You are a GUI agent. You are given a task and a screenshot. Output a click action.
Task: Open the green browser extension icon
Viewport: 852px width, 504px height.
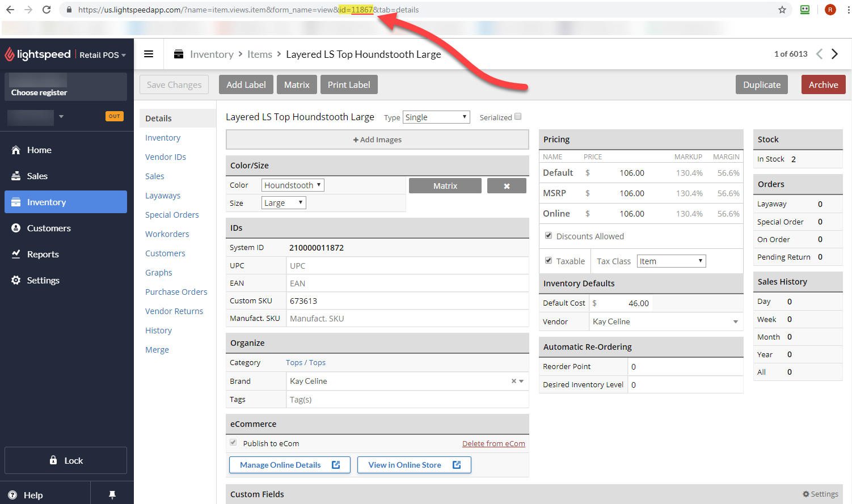805,10
